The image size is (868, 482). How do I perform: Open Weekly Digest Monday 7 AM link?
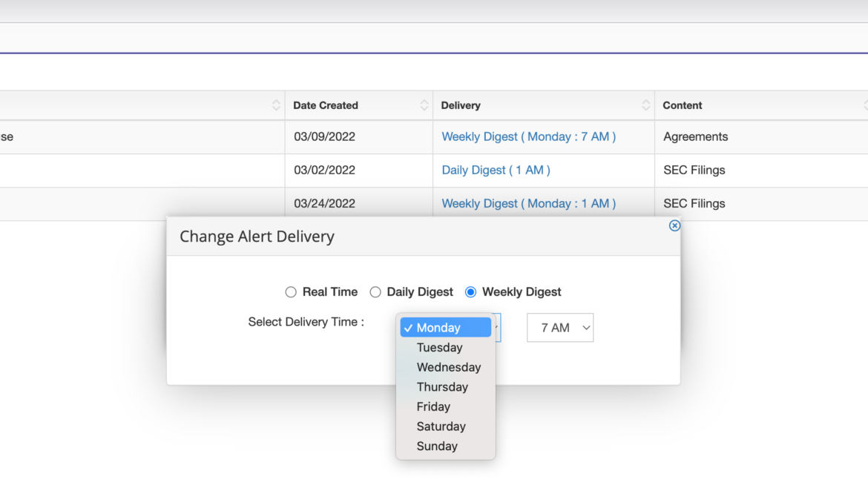pyautogui.click(x=529, y=136)
